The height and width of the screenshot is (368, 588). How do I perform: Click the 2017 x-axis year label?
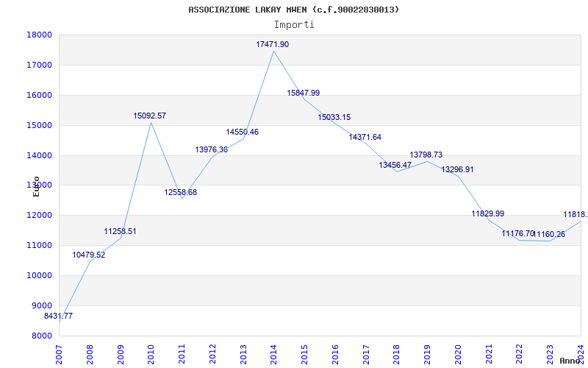(366, 355)
